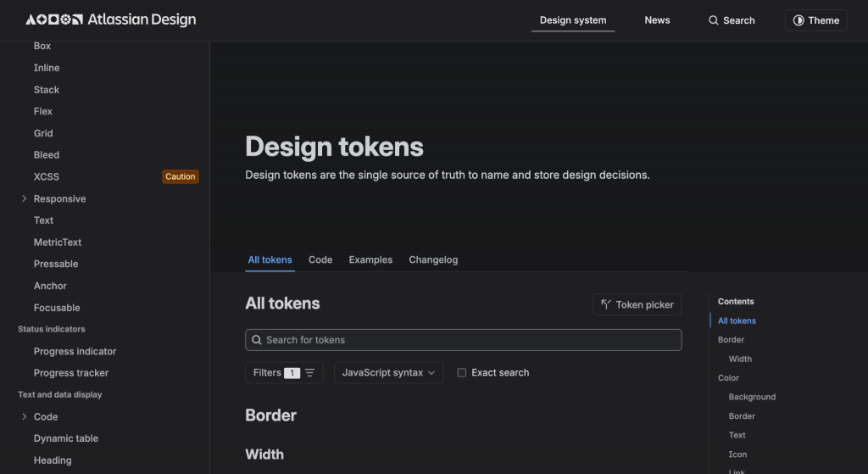Go to Focusable in sidebar
868x474 pixels.
click(x=57, y=308)
